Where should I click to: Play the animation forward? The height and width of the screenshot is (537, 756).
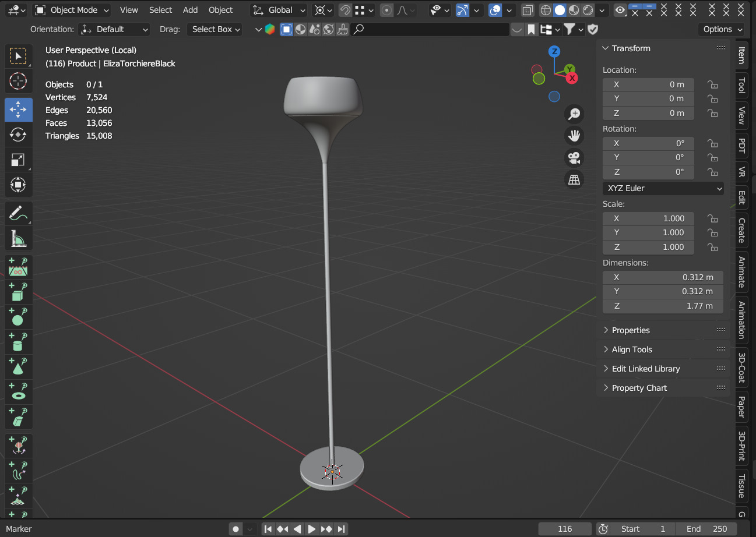[x=312, y=529]
